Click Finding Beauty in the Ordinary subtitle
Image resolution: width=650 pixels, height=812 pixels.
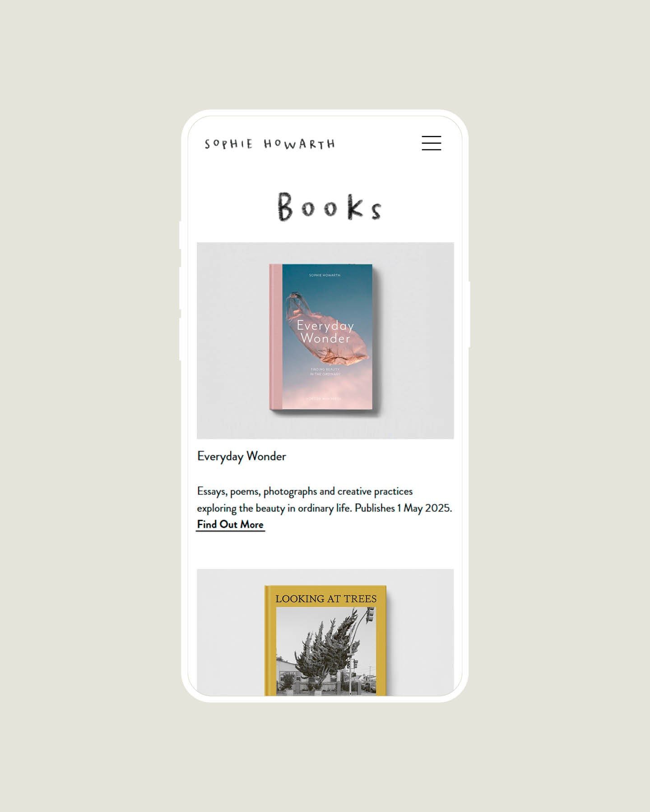325,372
